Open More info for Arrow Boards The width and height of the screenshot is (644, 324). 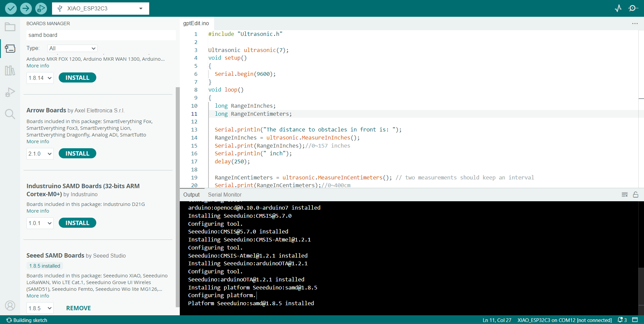point(38,142)
